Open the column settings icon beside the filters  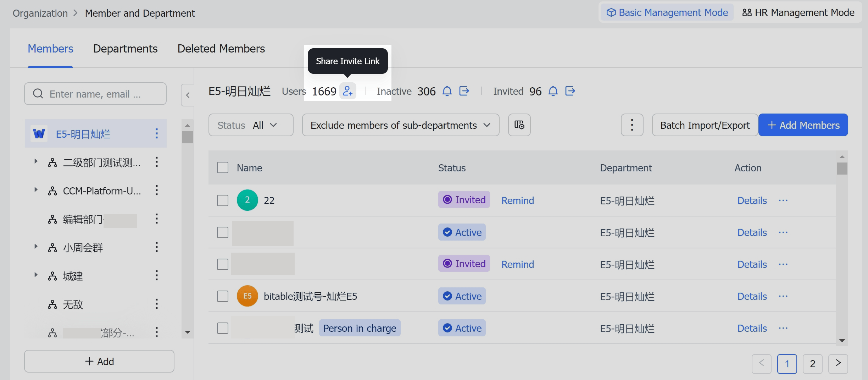click(x=519, y=125)
